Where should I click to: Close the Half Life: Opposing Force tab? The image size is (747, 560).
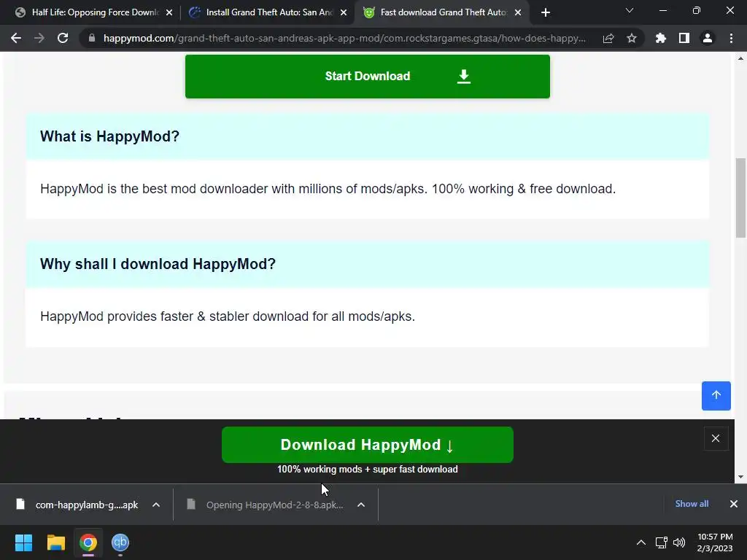click(169, 13)
